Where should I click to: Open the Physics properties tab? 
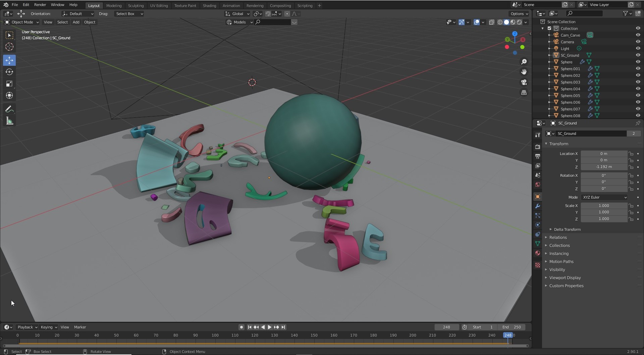(x=538, y=225)
